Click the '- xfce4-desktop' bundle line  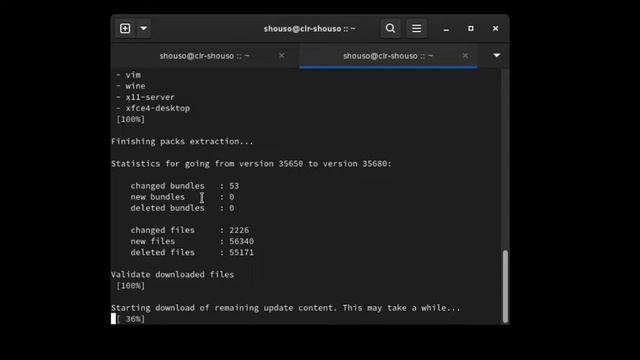[x=153, y=108]
